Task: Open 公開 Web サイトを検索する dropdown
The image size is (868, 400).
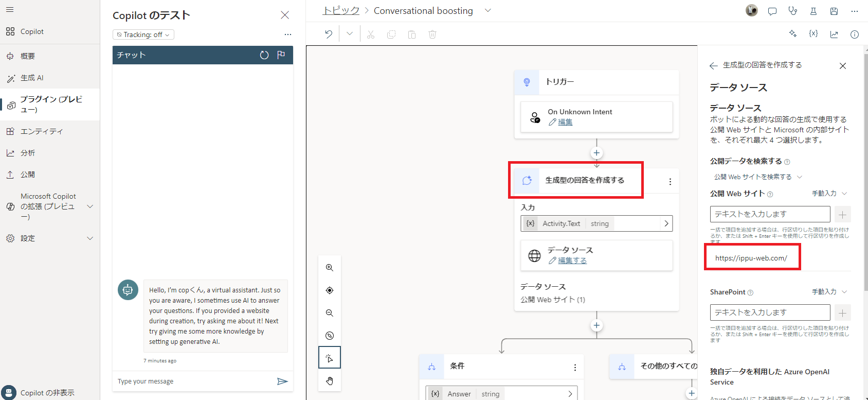Action: coord(757,177)
